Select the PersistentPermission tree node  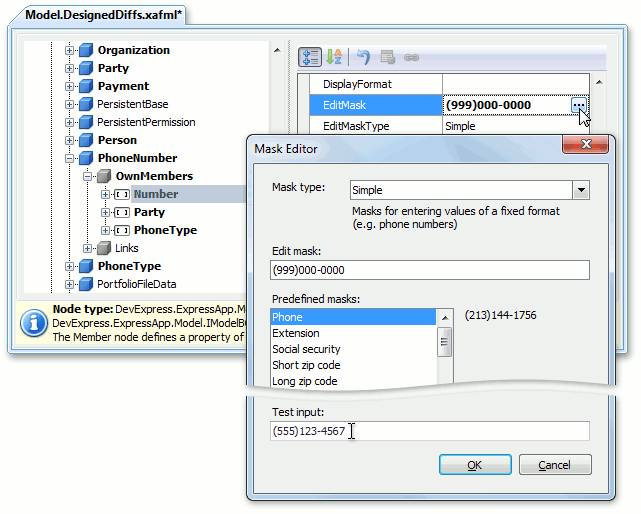tap(146, 122)
